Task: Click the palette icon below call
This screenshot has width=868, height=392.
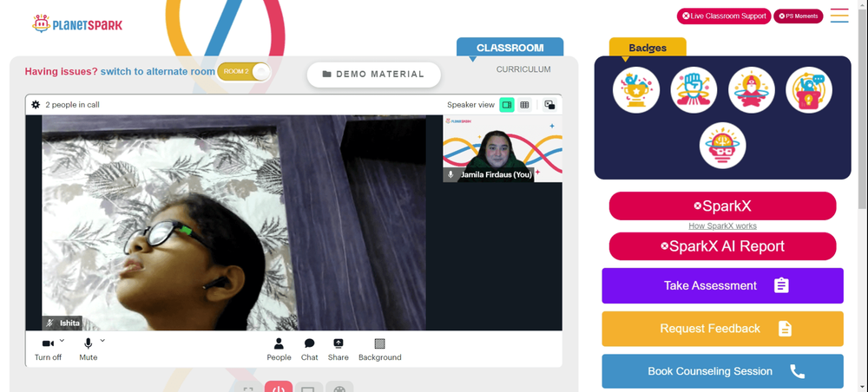Action: (339, 389)
